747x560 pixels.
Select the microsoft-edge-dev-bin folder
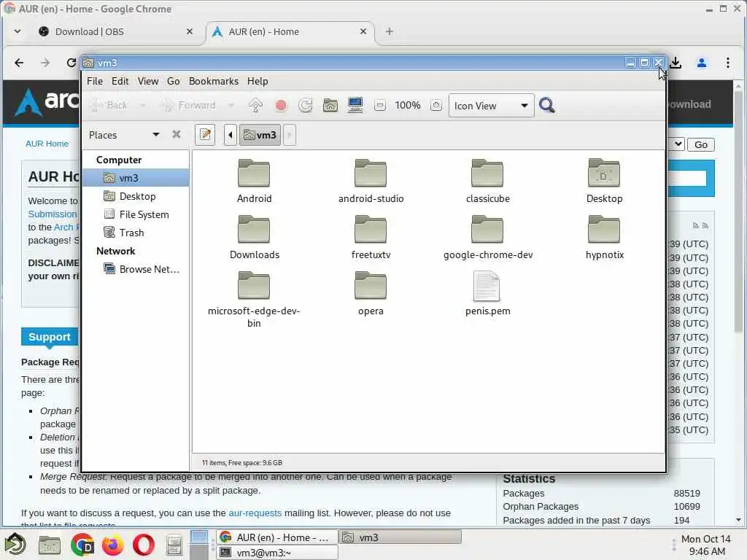click(254, 300)
